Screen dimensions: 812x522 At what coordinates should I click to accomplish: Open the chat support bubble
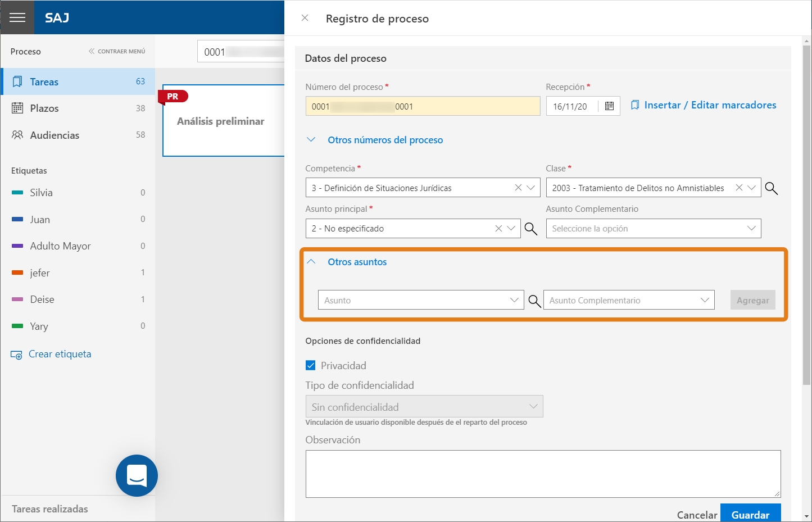click(x=137, y=475)
